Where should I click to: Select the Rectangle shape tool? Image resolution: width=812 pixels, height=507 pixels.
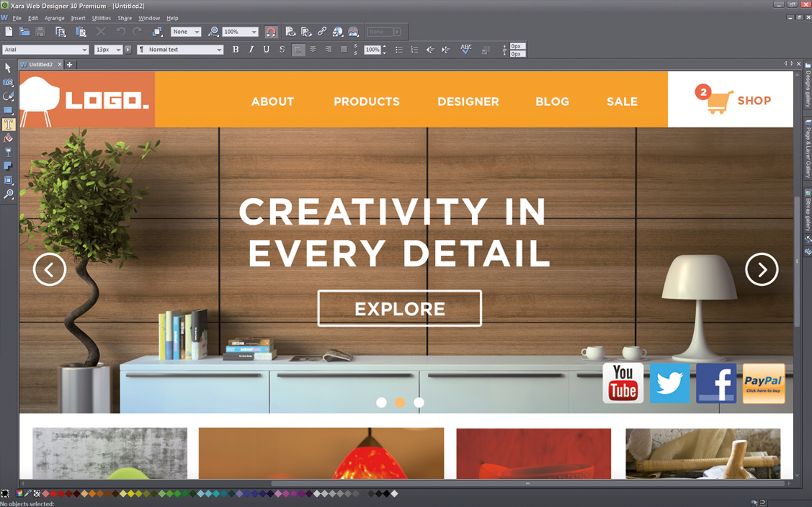8,111
